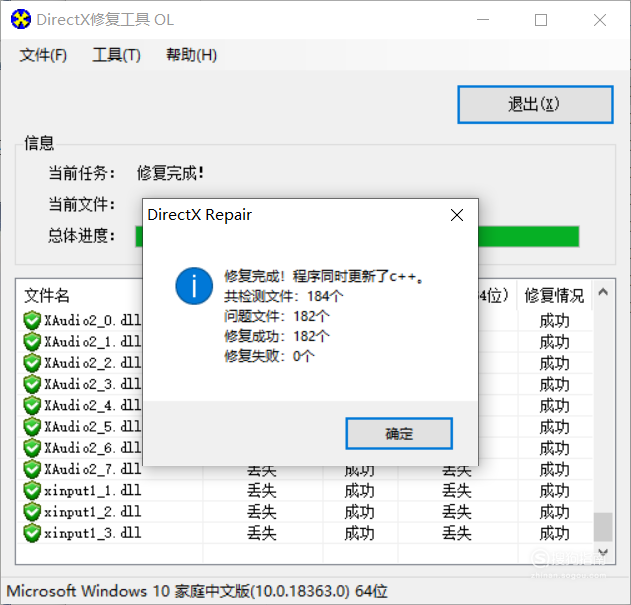Click the green shield icon beside XAudio2_7.dll
Viewport: 631px width, 605px height.
click(x=32, y=469)
